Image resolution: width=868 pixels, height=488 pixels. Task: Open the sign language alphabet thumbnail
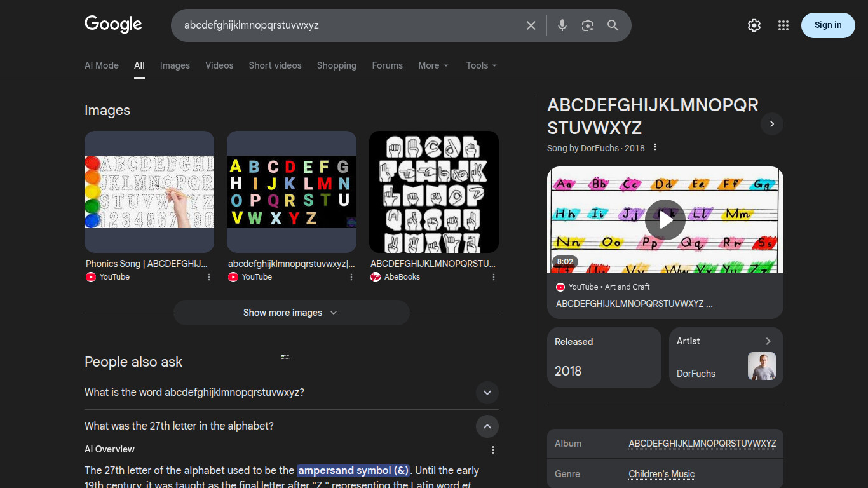(x=433, y=192)
